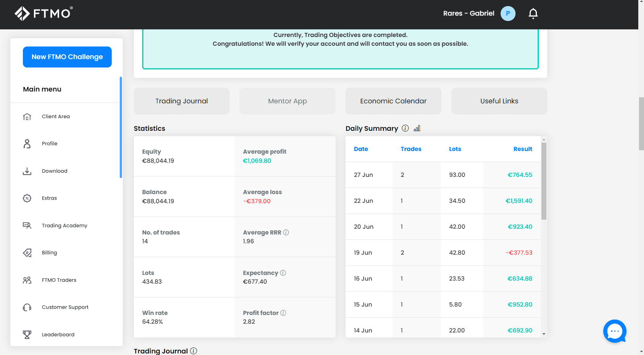Select the 16 Jun lots 23.53

point(457,279)
